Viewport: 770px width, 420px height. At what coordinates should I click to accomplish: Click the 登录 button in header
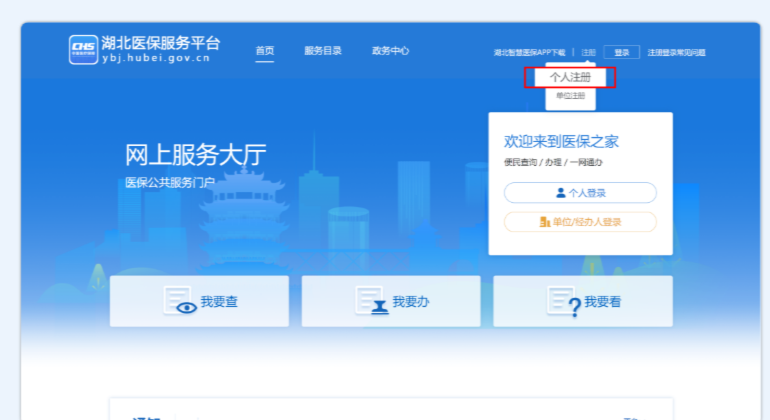[x=622, y=52]
